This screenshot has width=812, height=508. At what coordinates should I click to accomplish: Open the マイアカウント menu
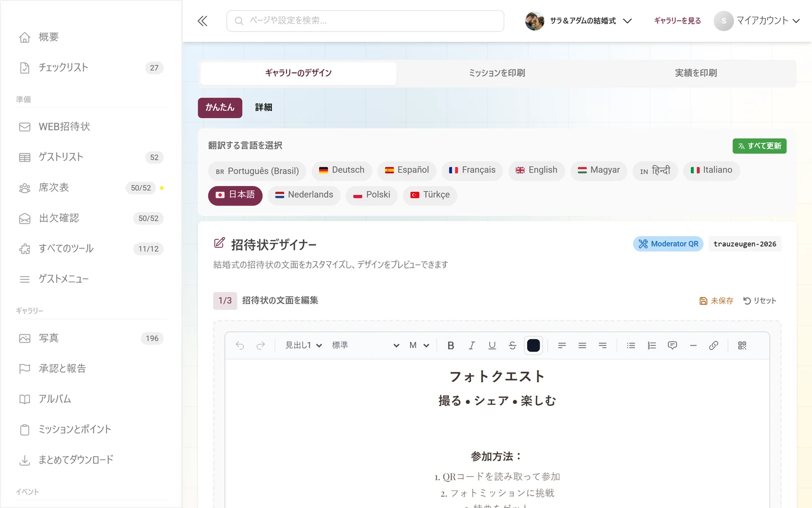757,21
